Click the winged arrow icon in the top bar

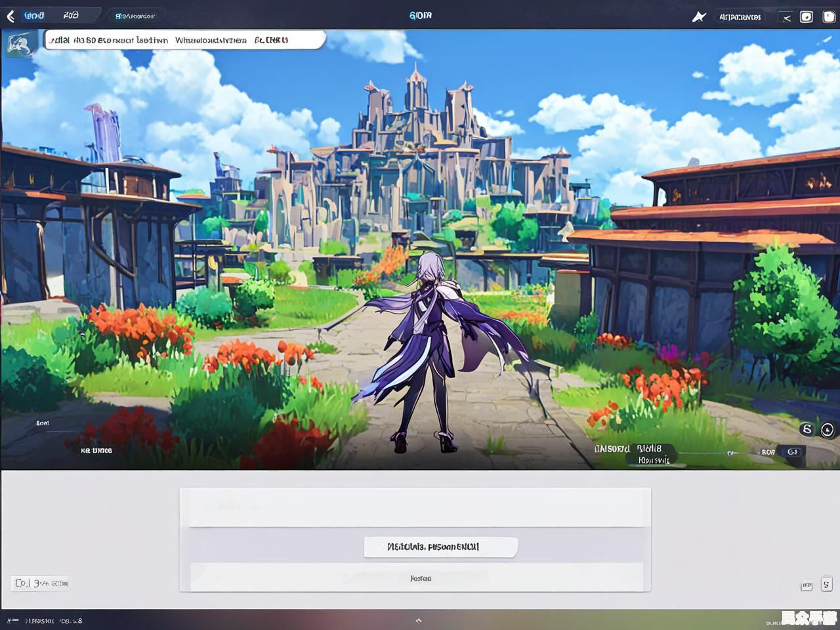[x=699, y=16]
